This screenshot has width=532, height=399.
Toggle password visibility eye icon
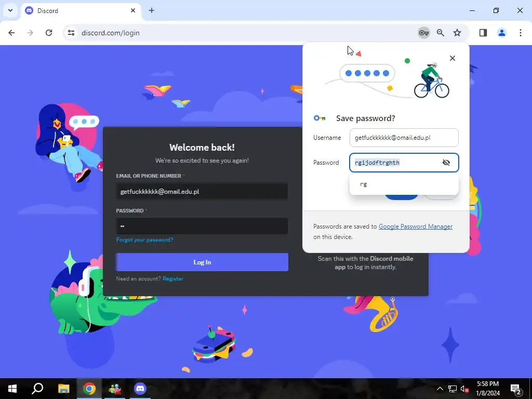(x=446, y=163)
